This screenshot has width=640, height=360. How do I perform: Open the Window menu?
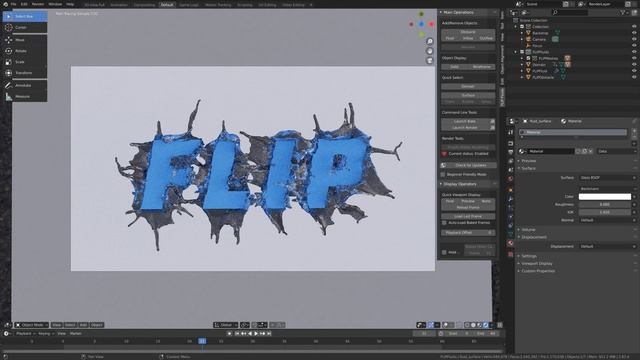click(x=55, y=4)
